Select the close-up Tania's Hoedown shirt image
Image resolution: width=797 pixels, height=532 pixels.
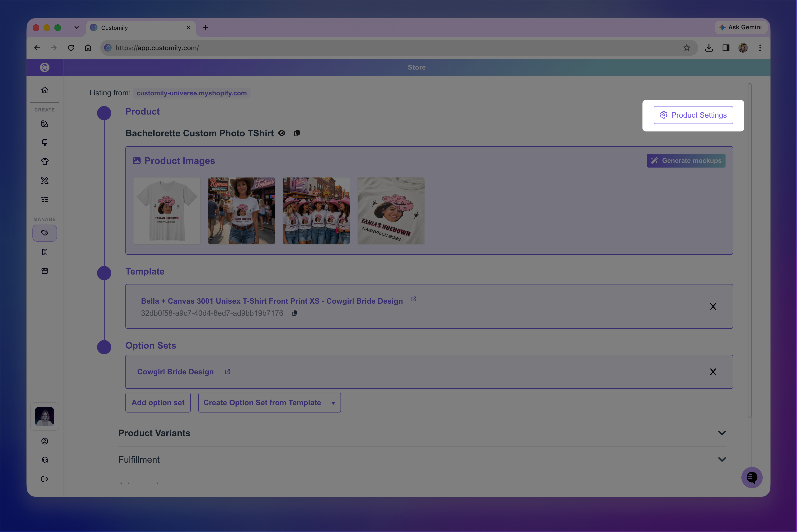click(391, 211)
